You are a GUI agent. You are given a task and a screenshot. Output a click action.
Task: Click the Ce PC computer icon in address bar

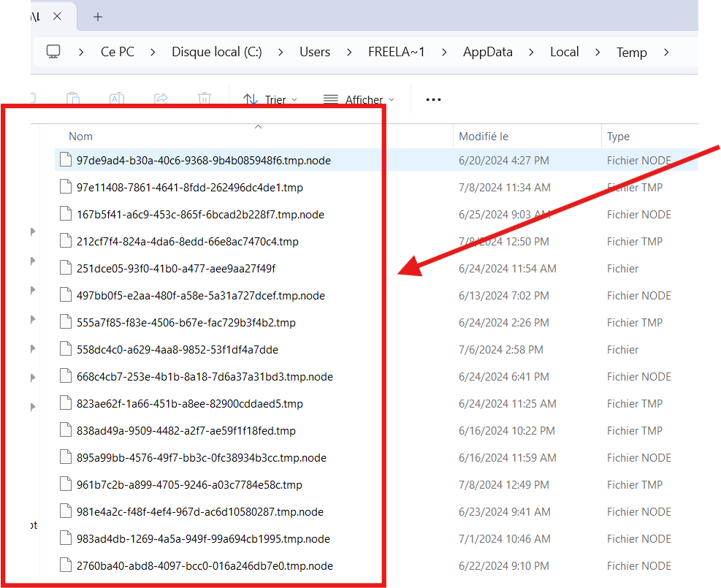click(53, 51)
